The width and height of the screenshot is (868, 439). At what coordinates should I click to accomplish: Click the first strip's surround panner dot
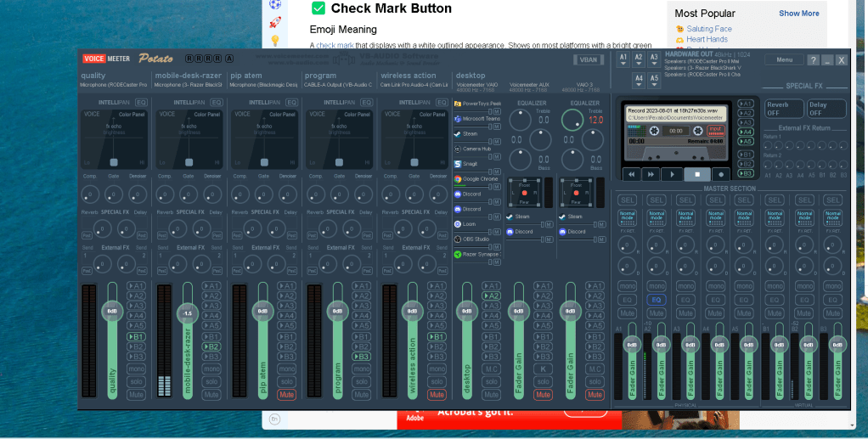point(524,193)
